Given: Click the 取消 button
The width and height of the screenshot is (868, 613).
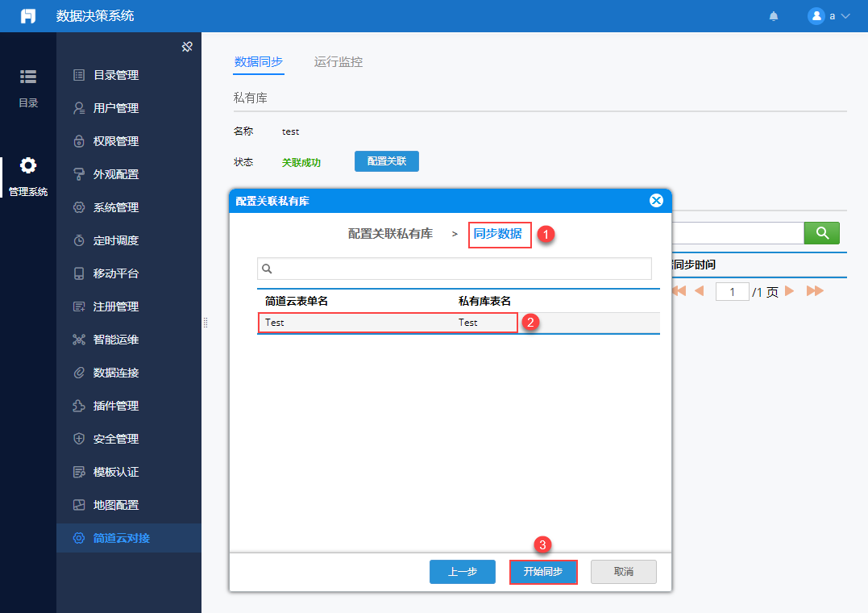Looking at the screenshot, I should pos(623,572).
